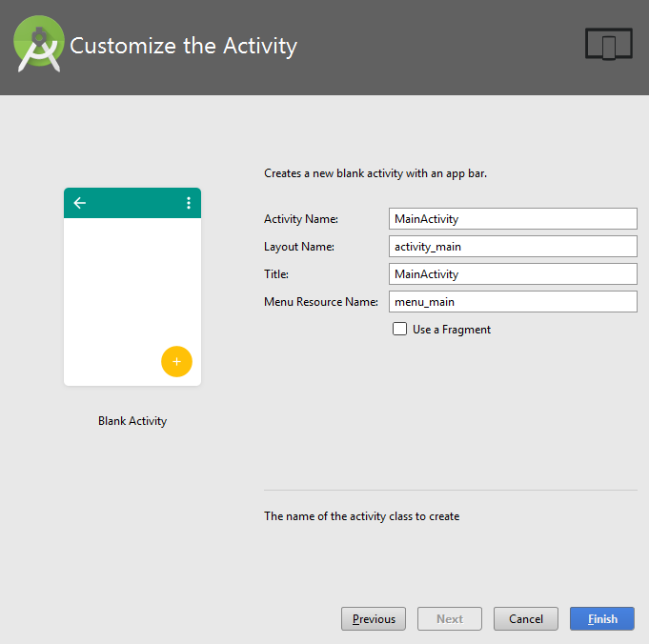Click the teal app bar in preview
This screenshot has height=644, width=649.
point(132,203)
